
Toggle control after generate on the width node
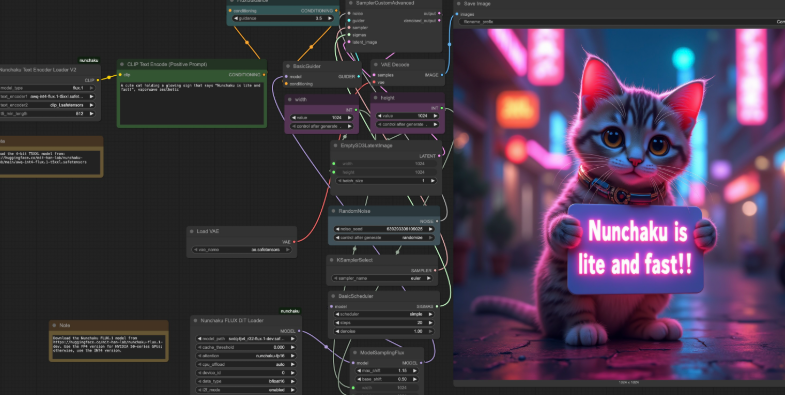(x=321, y=126)
